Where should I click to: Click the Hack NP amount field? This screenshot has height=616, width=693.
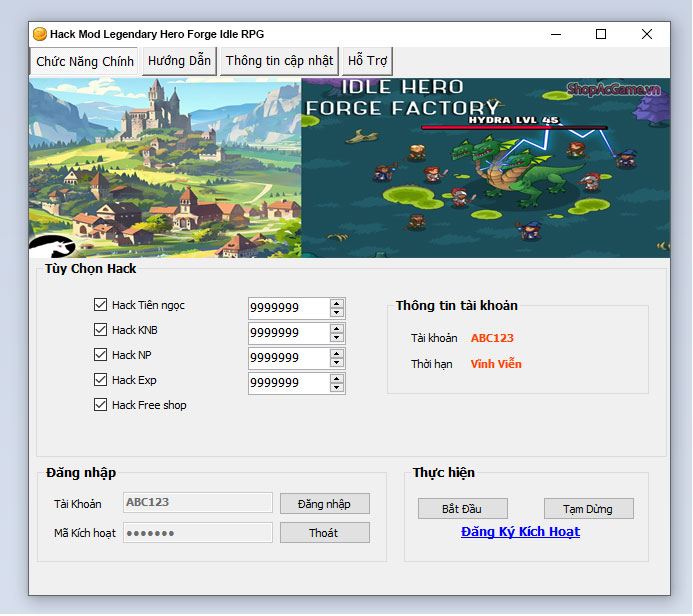pyautogui.click(x=289, y=358)
